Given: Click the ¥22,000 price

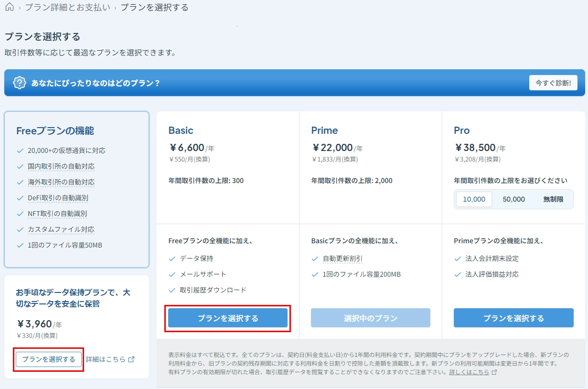Looking at the screenshot, I should (332, 148).
